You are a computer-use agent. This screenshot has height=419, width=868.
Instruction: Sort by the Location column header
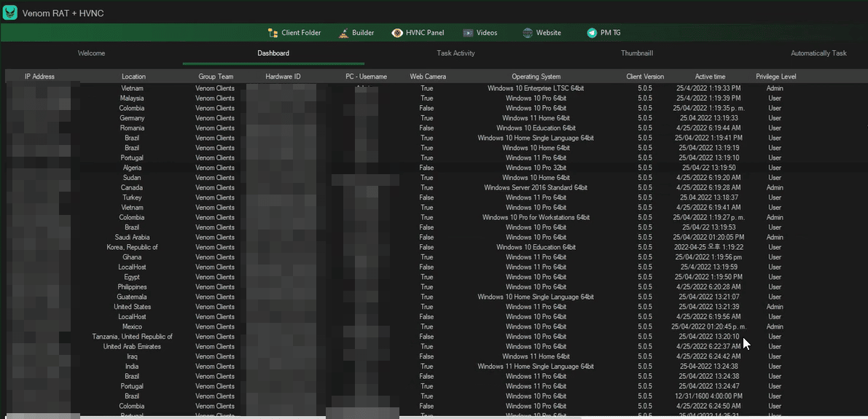click(x=134, y=77)
